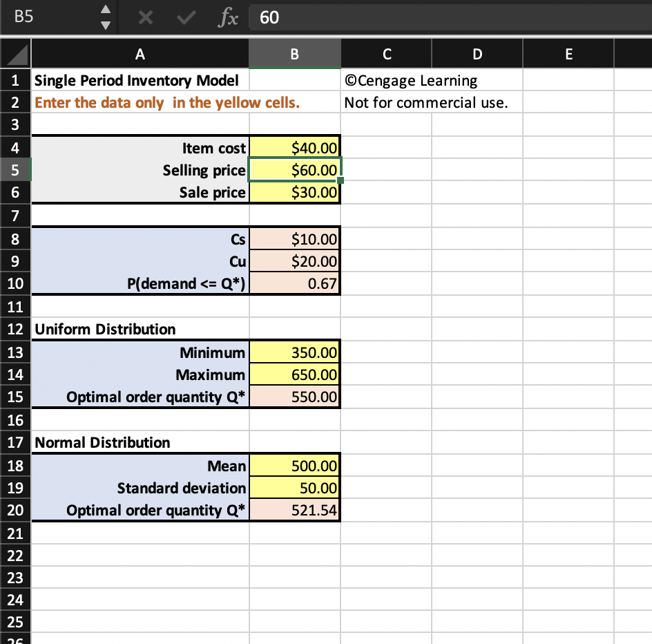Image resolution: width=652 pixels, height=644 pixels.
Task: Click the probability cell 0.67
Action: click(294, 283)
